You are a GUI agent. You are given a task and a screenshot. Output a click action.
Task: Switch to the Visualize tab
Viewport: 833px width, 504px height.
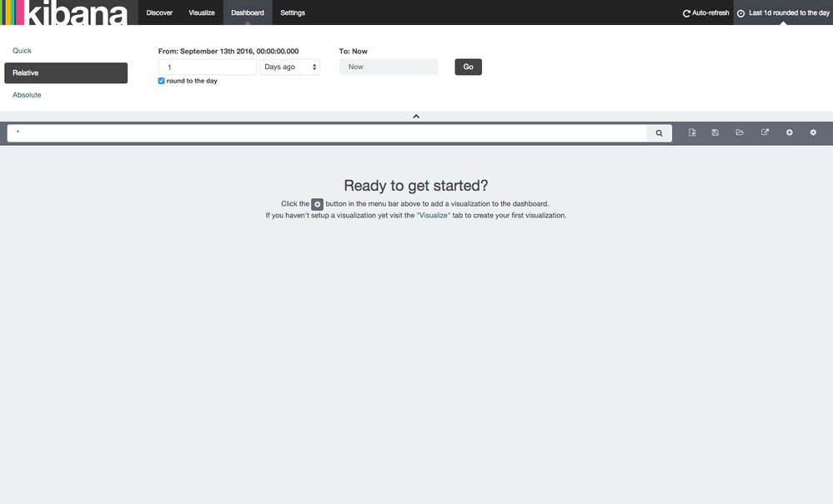(x=201, y=12)
